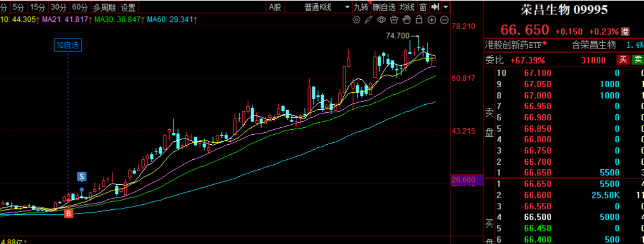Click the MA21: 41.817 legend
The height and width of the screenshot is (244, 644).
[65, 20]
